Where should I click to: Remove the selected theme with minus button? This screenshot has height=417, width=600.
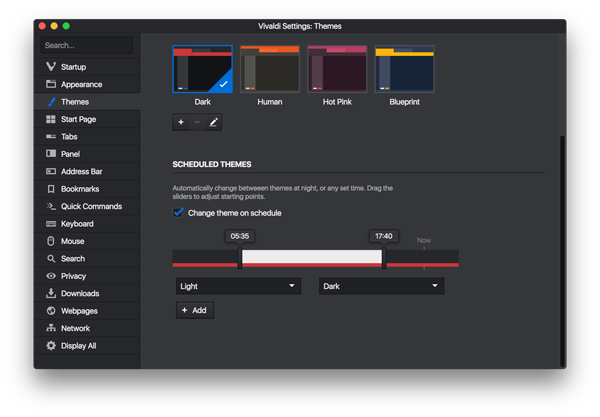coord(197,122)
